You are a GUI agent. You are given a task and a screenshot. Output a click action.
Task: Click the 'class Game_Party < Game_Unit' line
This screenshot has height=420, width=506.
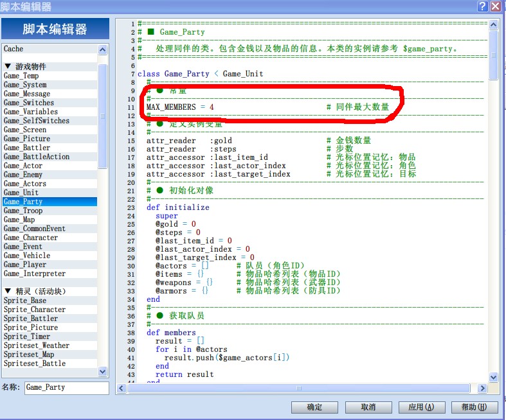pyautogui.click(x=201, y=74)
